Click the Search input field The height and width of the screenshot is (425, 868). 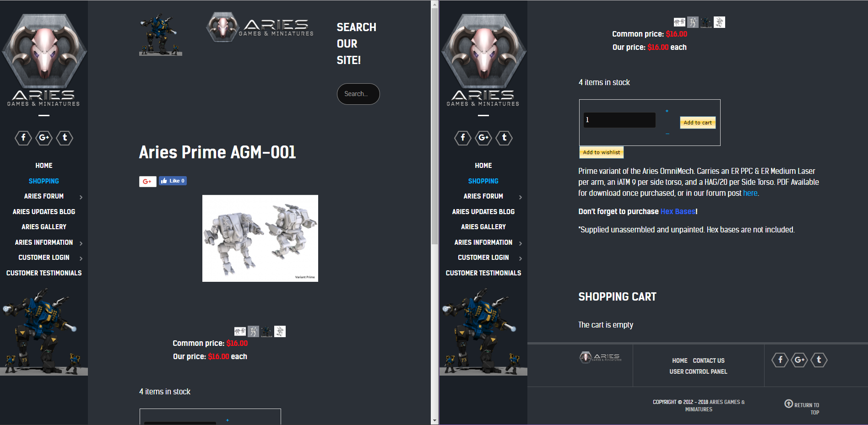pos(358,94)
